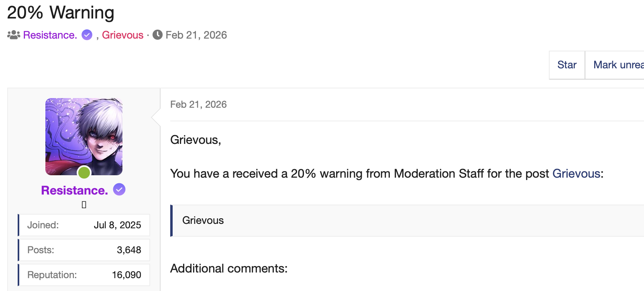Screen dimensions: 644x291
Task: Star this conversation
Action: pyautogui.click(x=567, y=65)
